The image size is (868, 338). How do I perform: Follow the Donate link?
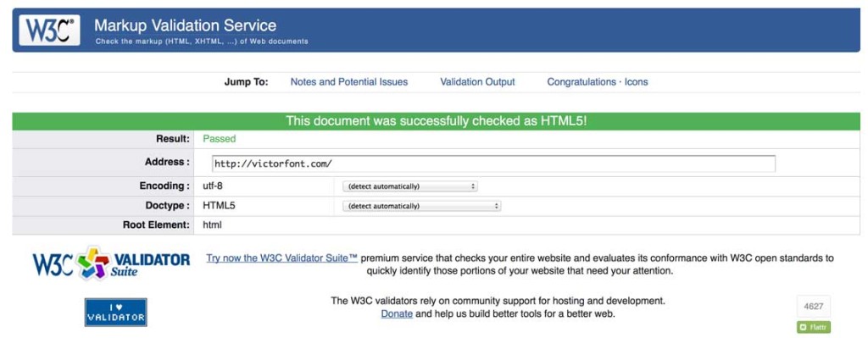397,314
